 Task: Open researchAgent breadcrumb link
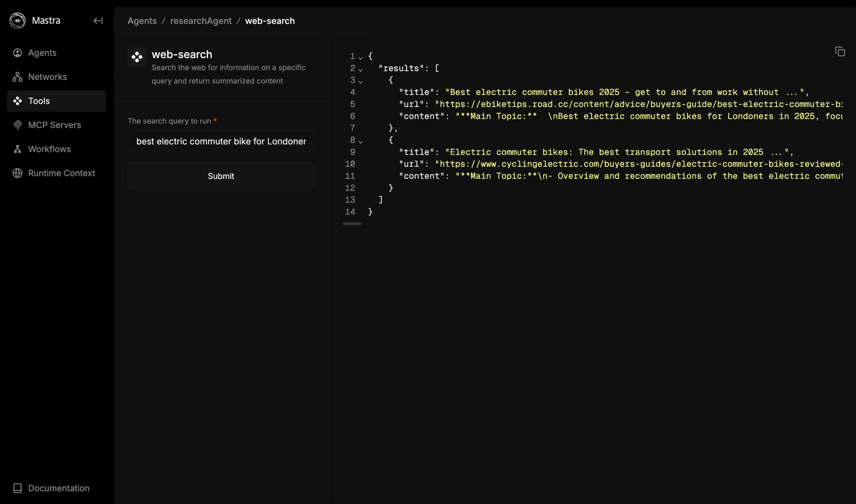pos(201,21)
